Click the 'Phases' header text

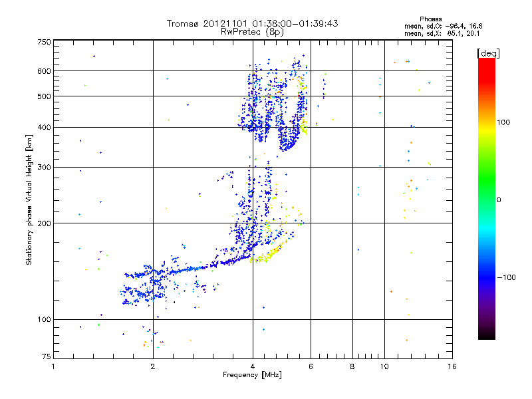[x=430, y=19]
